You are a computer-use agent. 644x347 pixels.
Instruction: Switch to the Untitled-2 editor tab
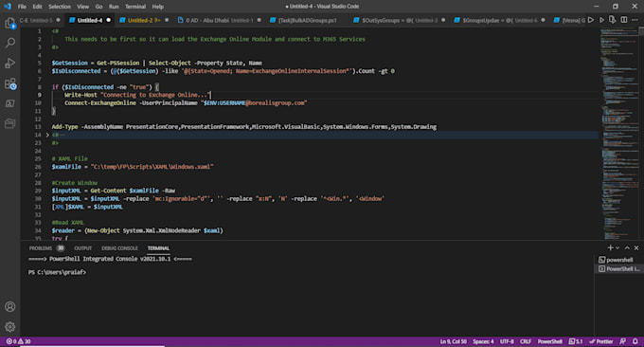(x=143, y=20)
